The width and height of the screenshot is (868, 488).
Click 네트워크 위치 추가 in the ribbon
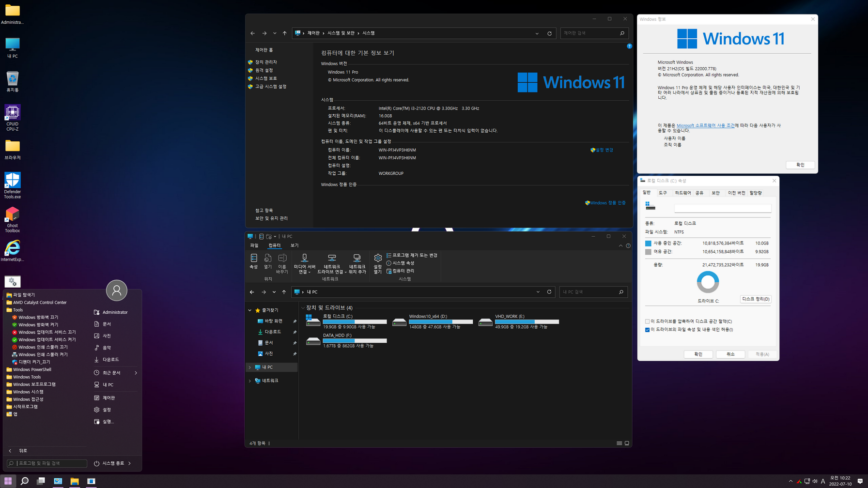[x=357, y=264]
